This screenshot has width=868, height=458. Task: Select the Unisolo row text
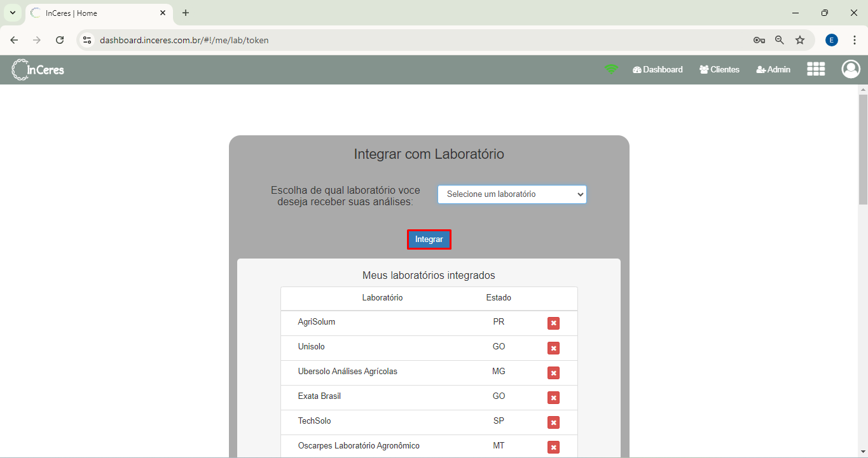(x=312, y=347)
